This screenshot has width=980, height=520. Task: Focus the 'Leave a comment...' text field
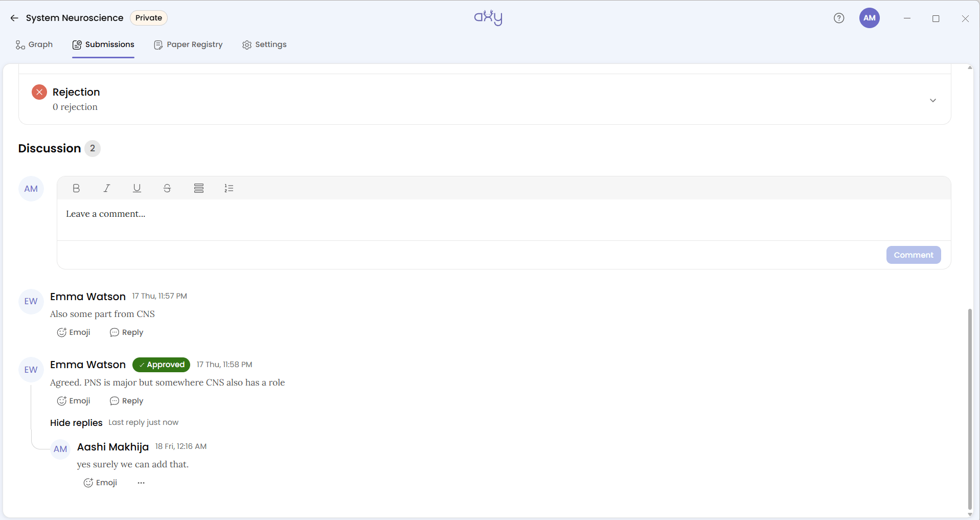(x=504, y=220)
